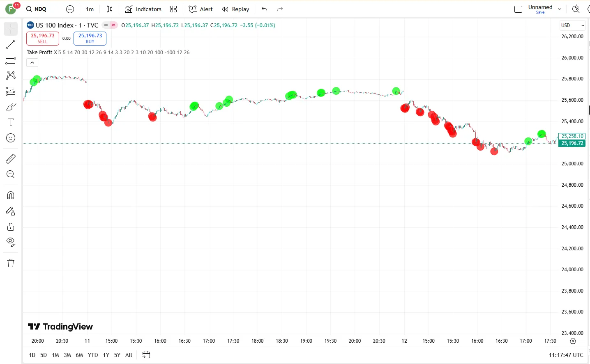Open the USD currency dropdown
Viewport: 590px width, 364px height.
point(572,25)
